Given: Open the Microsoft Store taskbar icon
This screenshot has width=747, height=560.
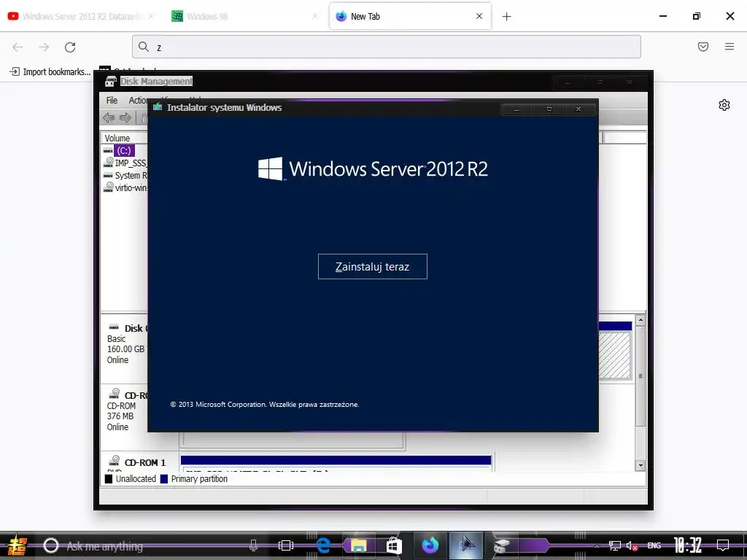Looking at the screenshot, I should click(394, 545).
